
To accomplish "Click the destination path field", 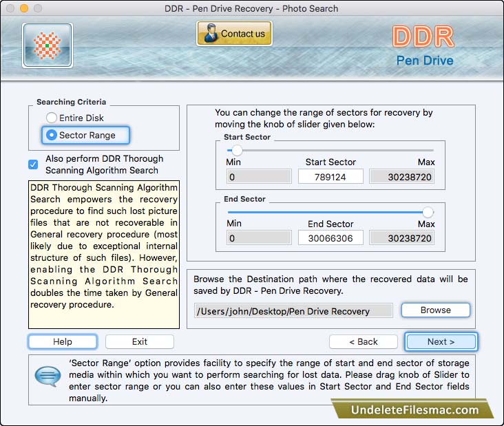I will tap(293, 311).
